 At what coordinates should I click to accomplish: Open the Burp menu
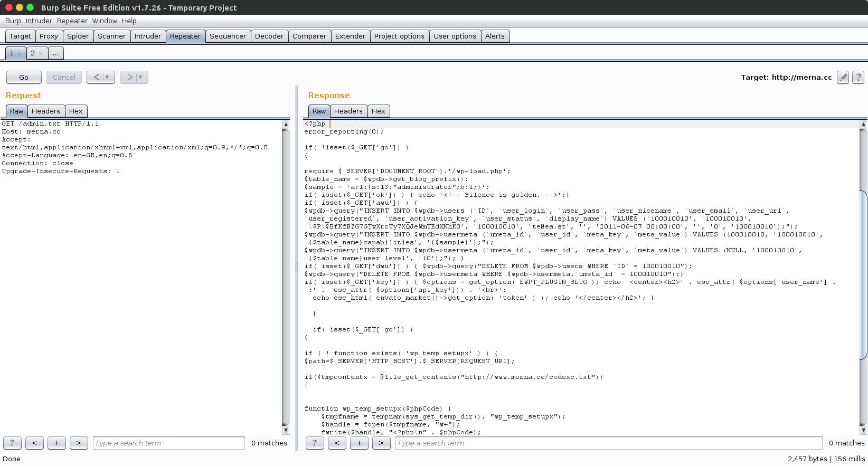coord(13,21)
